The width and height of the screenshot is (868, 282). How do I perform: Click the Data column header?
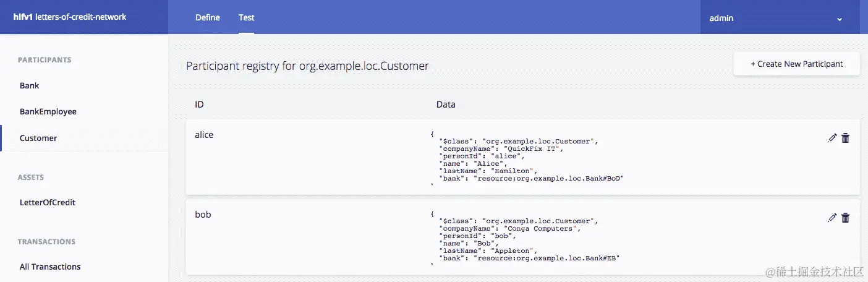coord(446,105)
